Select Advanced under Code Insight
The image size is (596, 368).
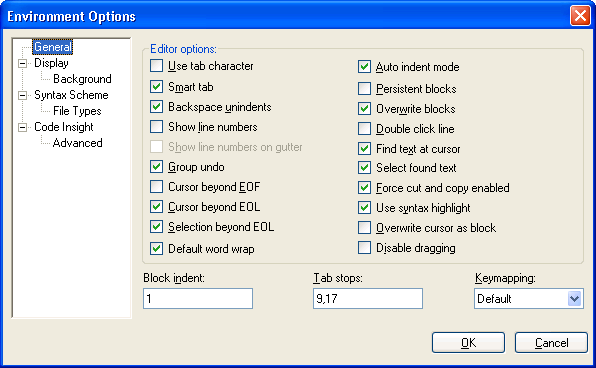click(x=78, y=143)
